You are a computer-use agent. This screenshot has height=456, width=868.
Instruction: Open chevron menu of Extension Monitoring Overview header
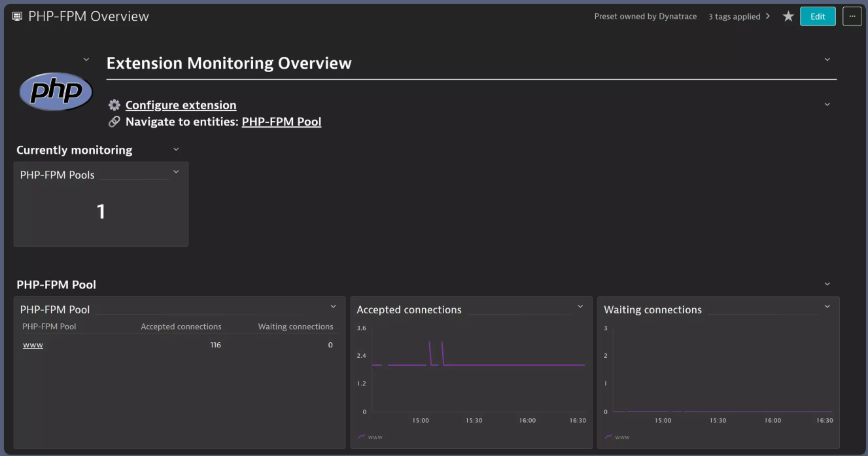(827, 60)
